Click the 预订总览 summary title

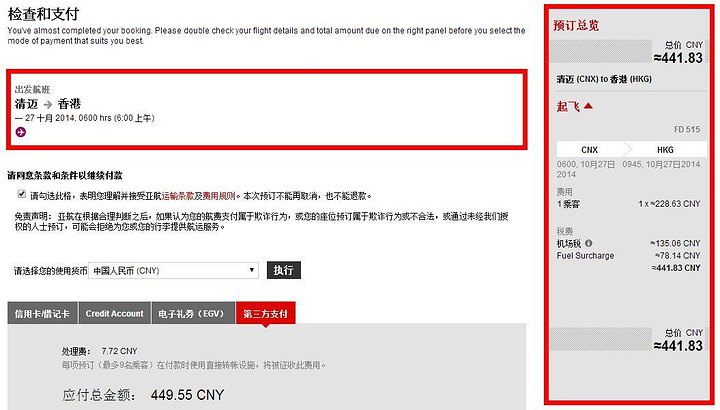pyautogui.click(x=576, y=25)
